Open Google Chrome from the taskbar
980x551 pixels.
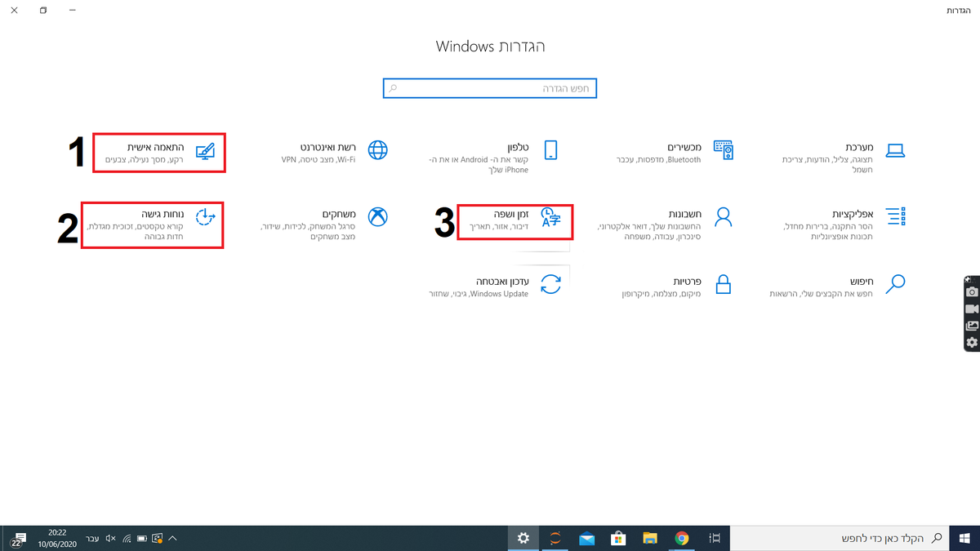click(x=682, y=538)
